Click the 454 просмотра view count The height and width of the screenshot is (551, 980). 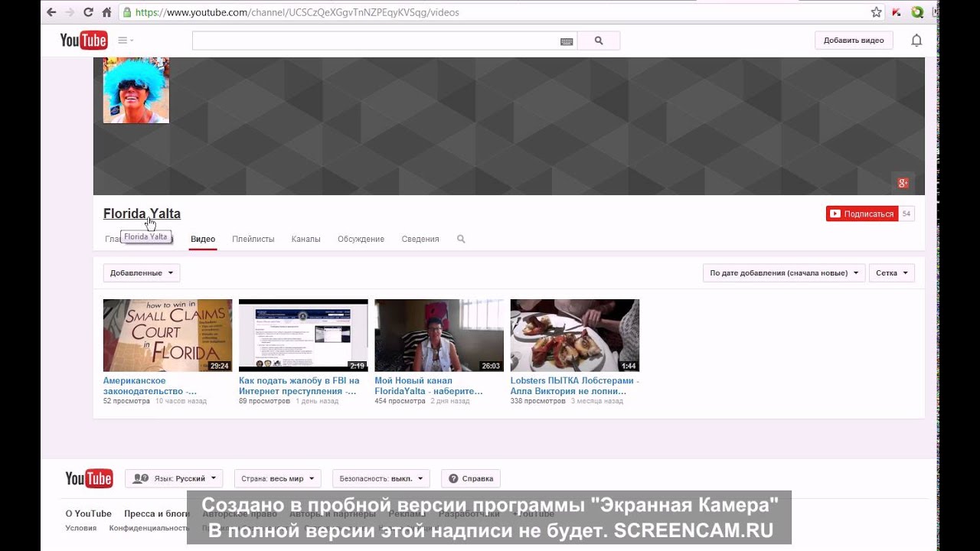tap(400, 401)
